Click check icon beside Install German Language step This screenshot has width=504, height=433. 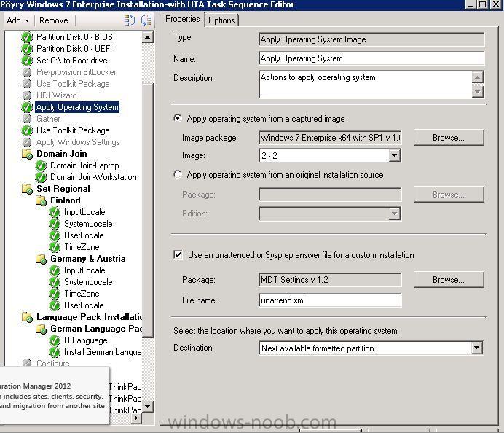click(55, 352)
